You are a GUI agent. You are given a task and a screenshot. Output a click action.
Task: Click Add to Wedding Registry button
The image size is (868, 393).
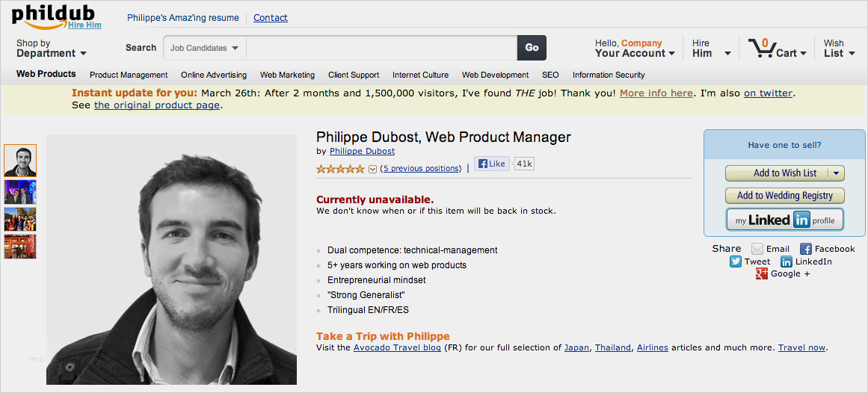tap(784, 196)
